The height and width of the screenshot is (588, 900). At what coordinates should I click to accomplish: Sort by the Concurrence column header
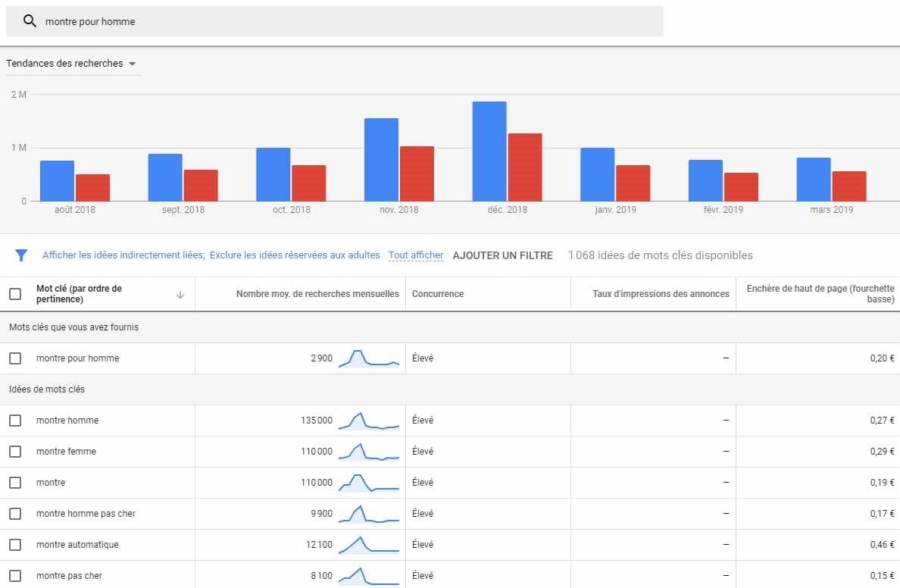438,294
